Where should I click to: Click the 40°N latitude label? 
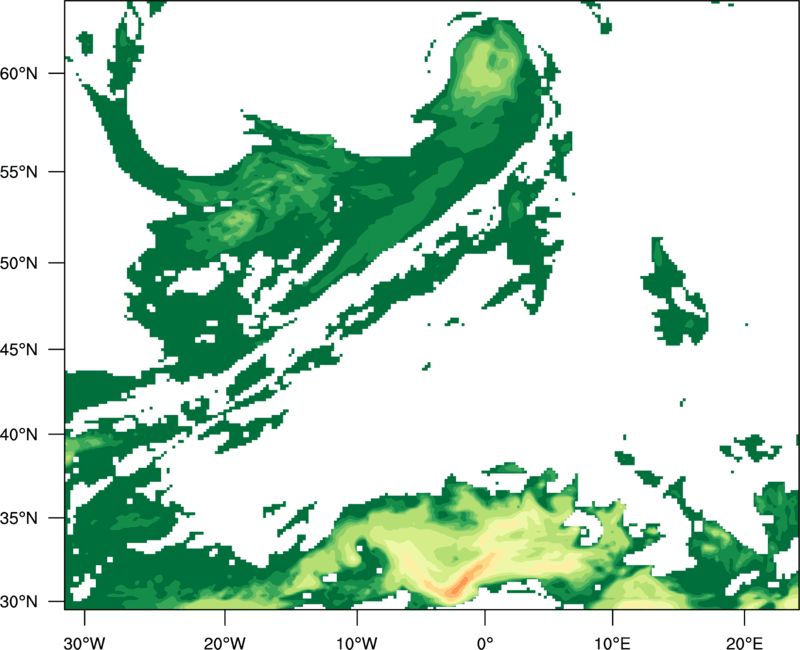[19, 434]
